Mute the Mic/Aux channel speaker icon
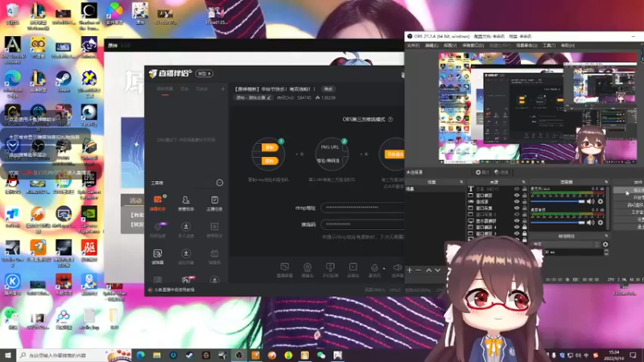This screenshot has width=644, height=362. (x=591, y=202)
